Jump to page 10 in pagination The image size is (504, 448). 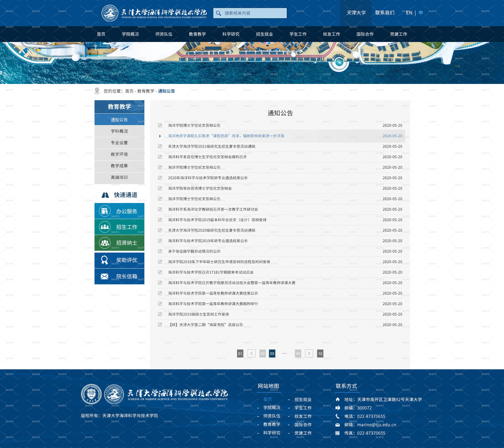320,353
